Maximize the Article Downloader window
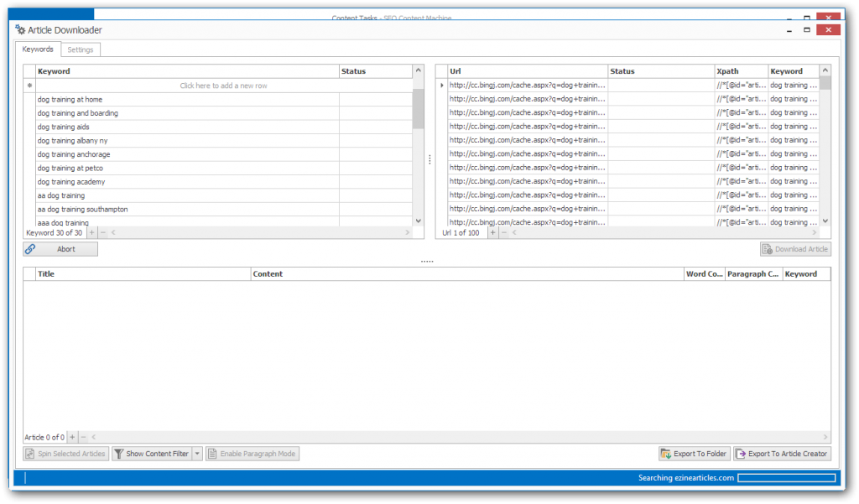The width and height of the screenshot is (859, 504). [x=806, y=29]
